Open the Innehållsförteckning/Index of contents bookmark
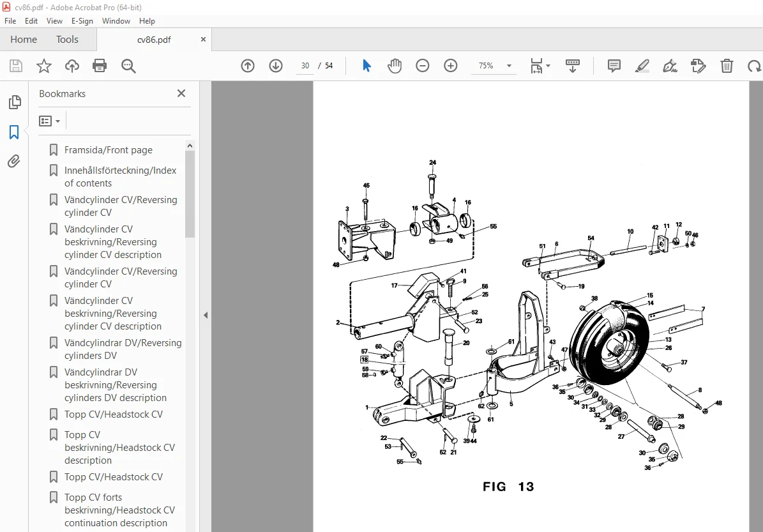 point(120,177)
